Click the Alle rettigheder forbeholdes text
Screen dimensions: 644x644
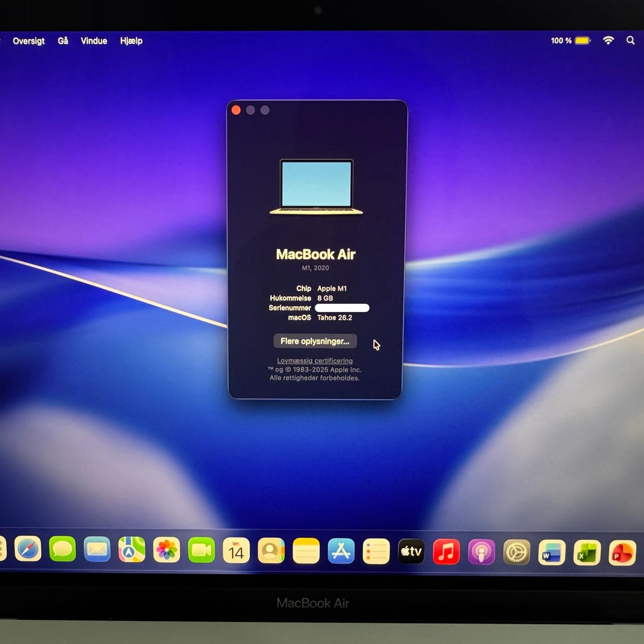315,378
